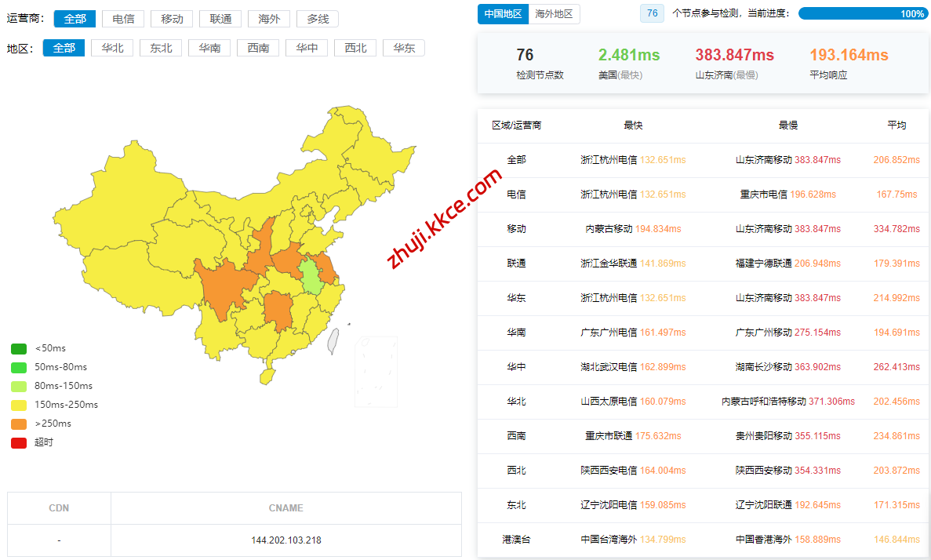Image resolution: width=931 pixels, height=560 pixels.
Task: Filter carriers by 联通
Action: [x=220, y=19]
